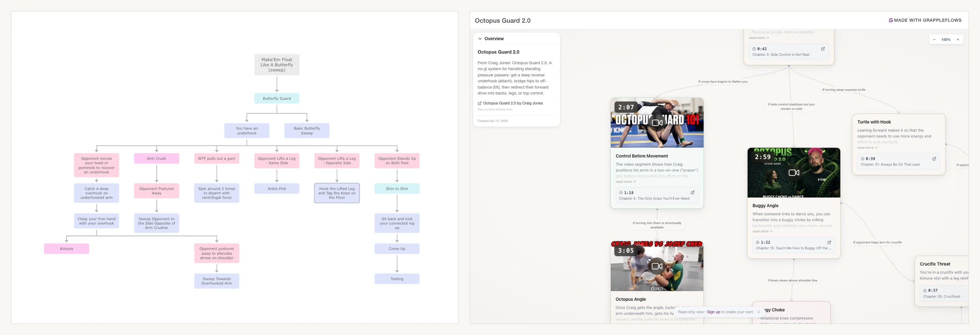Viewport: 980px width, 335px height.
Task: Select the Ankle Pick node
Action: pyautogui.click(x=277, y=189)
